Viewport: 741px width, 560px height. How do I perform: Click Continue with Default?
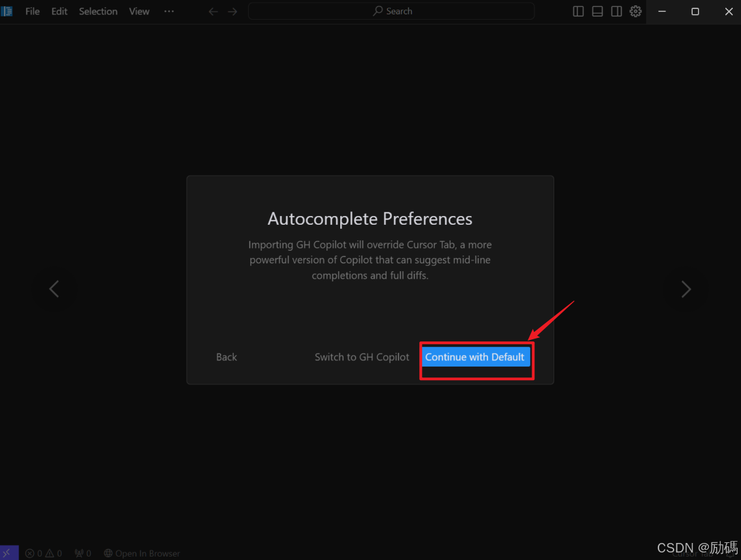tap(475, 357)
